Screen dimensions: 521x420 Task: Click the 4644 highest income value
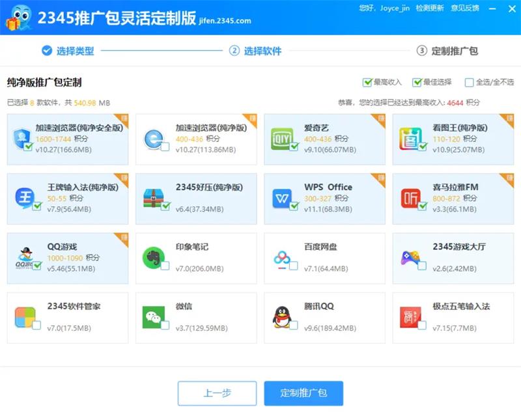click(x=455, y=103)
